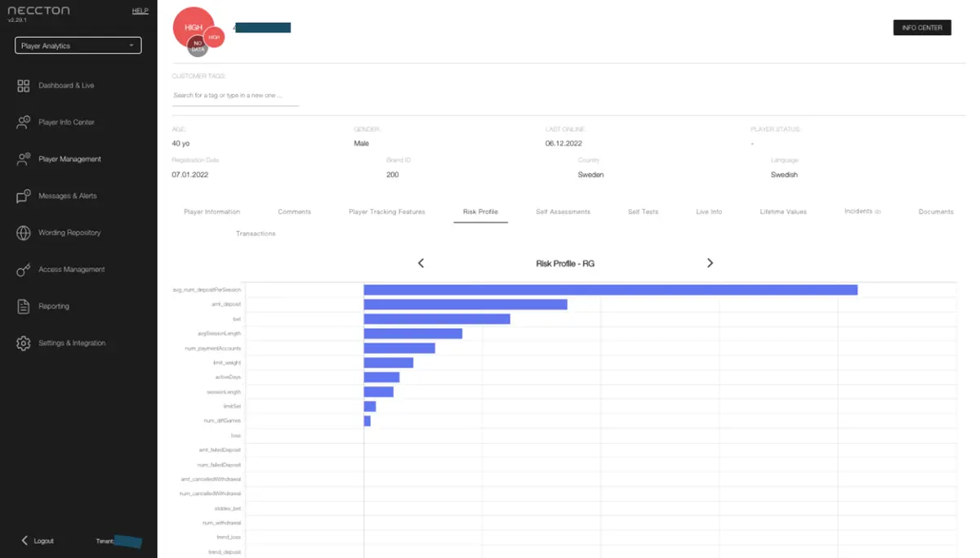Click the avg_num_depositPerSession bar
Image resolution: width=980 pixels, height=558 pixels.
click(x=610, y=289)
